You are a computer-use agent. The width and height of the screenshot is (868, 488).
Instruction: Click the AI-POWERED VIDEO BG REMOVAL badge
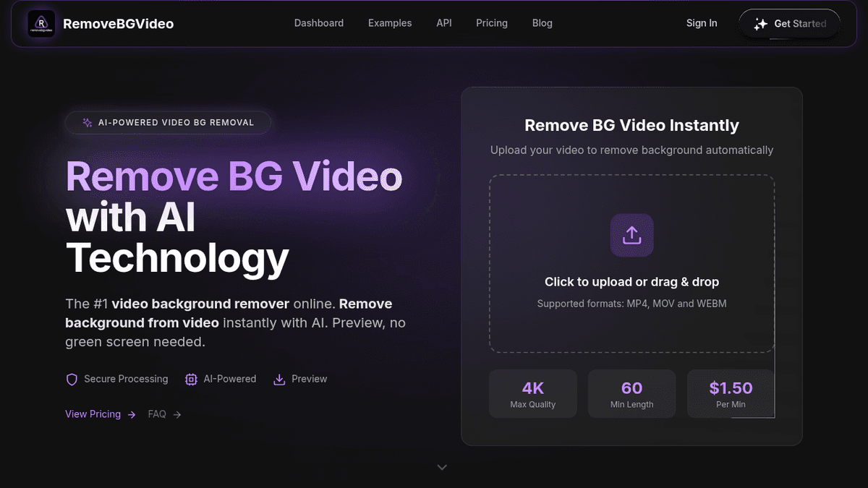pyautogui.click(x=168, y=123)
